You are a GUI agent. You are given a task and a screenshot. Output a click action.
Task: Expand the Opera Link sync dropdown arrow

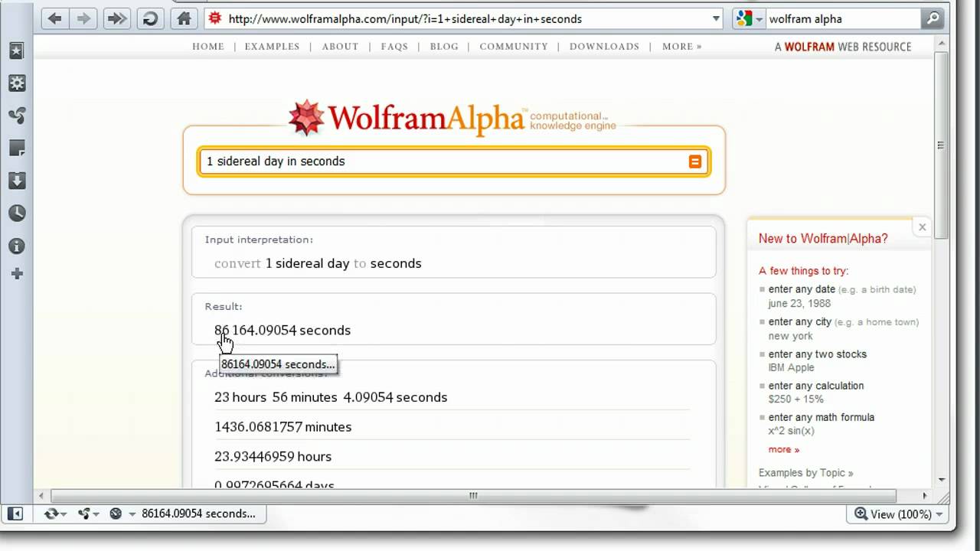click(63, 514)
